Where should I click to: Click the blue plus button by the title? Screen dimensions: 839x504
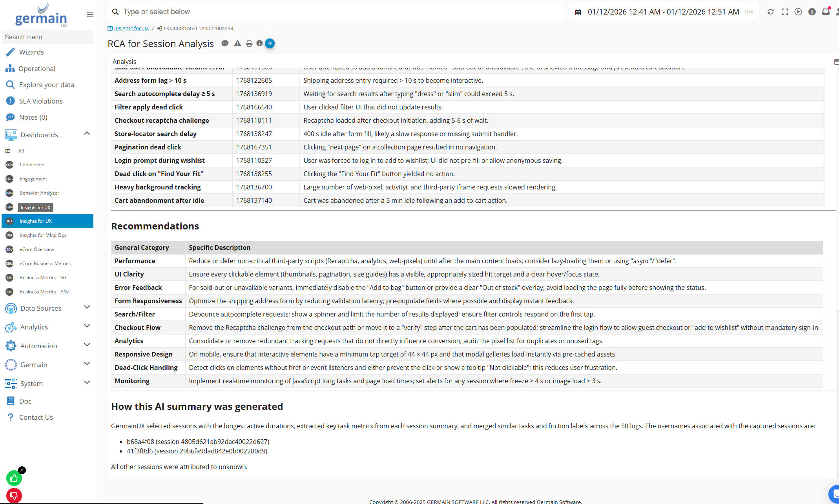coord(270,44)
